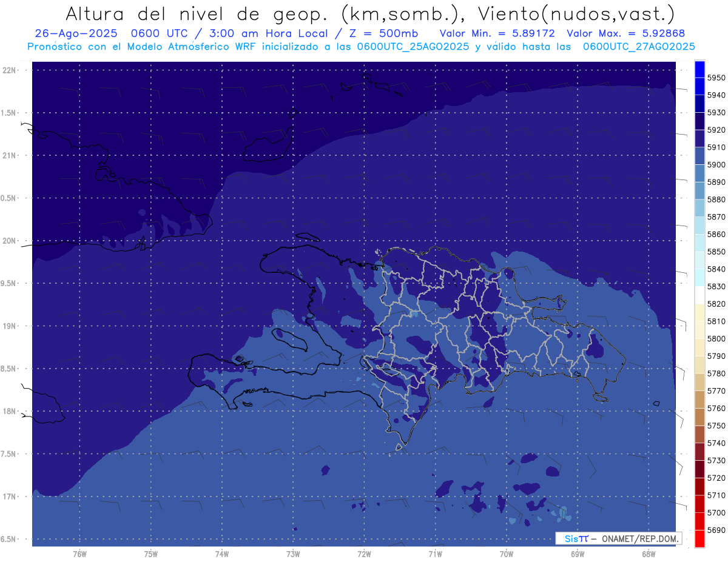Click the colorbar segment between 5910 and 5920
Viewport: 728px width, 562px height.
(699, 138)
